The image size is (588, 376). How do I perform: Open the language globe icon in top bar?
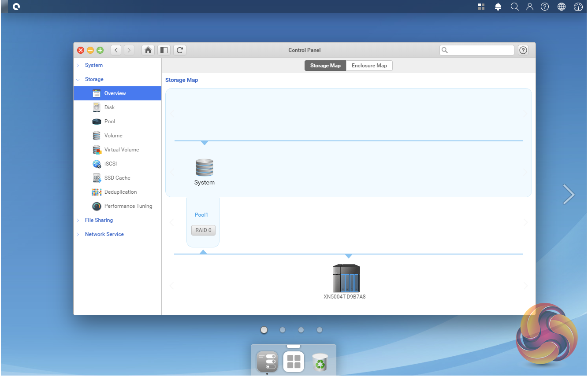coord(562,7)
